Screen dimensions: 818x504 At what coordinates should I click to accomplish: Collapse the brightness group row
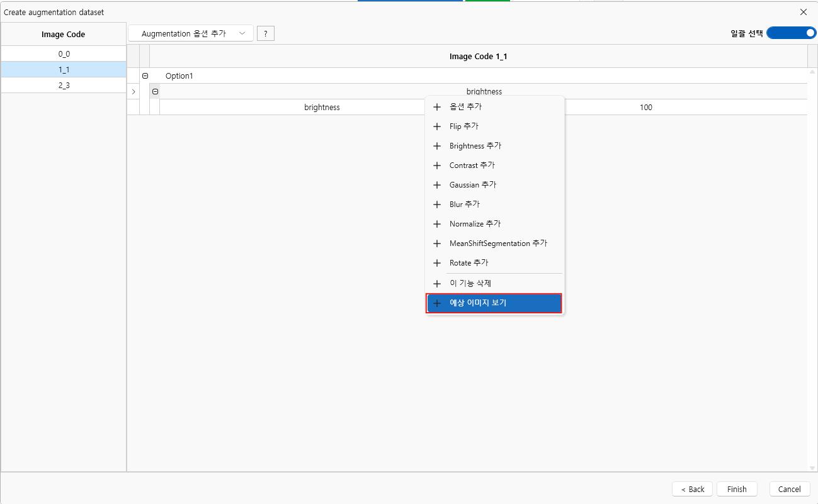[x=155, y=92]
